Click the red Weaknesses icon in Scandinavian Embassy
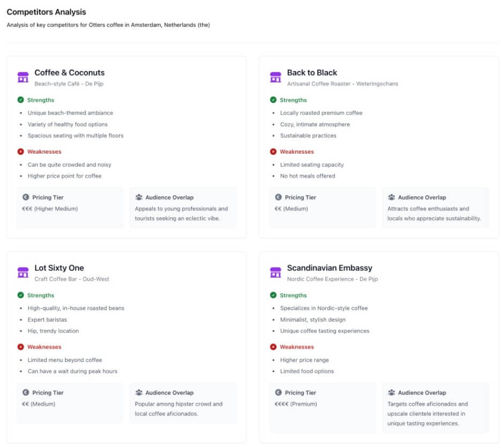Image resolution: width=501 pixels, height=448 pixels. [x=273, y=347]
